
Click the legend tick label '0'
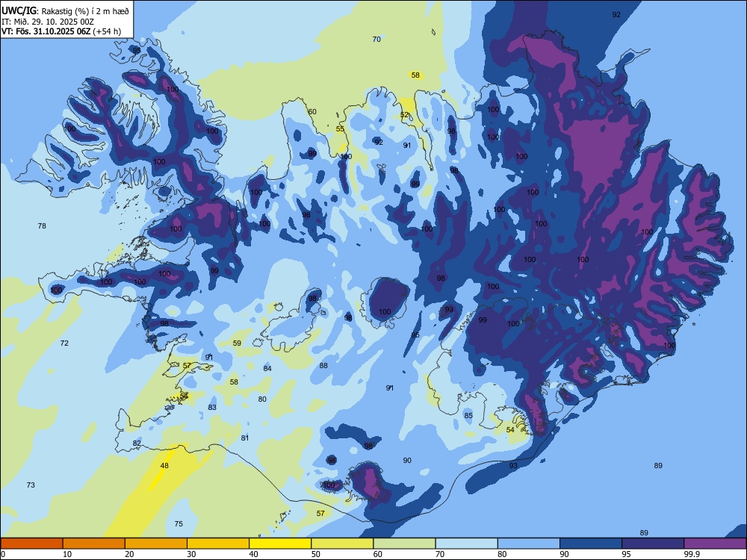pos(3,554)
